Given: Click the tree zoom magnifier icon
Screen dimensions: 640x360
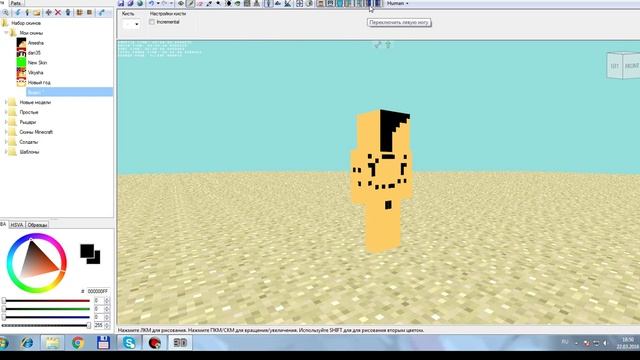Looking at the screenshot, I should click(x=5, y=13).
